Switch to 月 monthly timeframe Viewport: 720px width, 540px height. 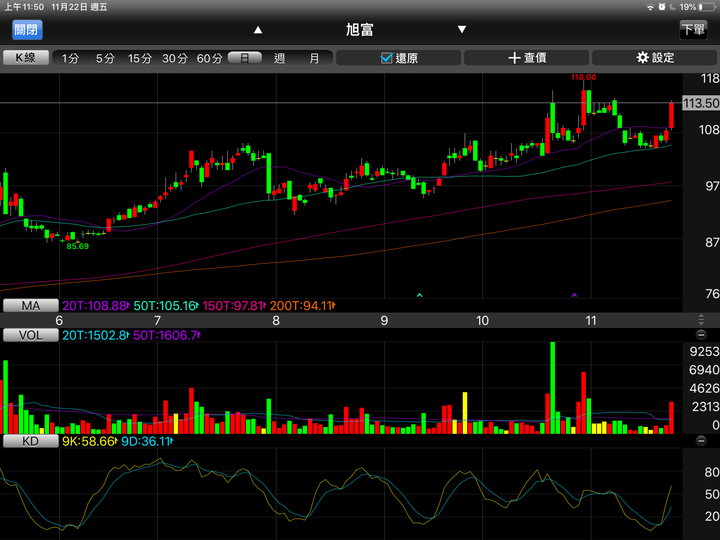point(314,58)
